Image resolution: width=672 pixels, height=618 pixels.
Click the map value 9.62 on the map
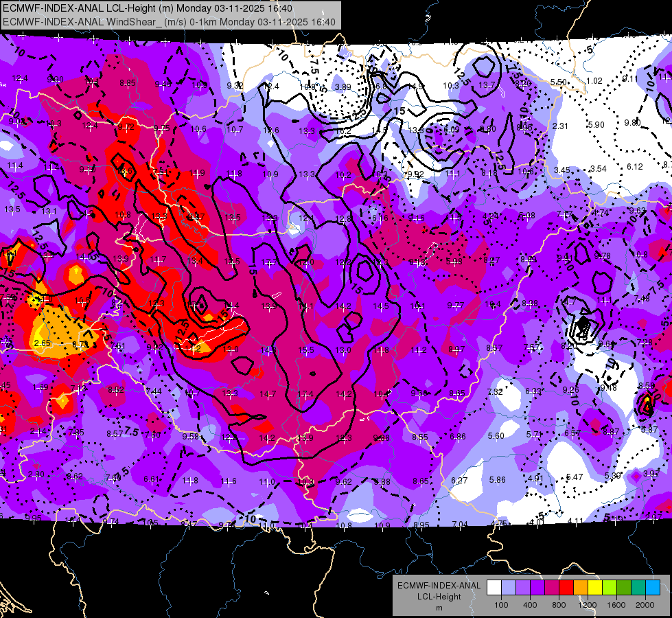(x=344, y=482)
